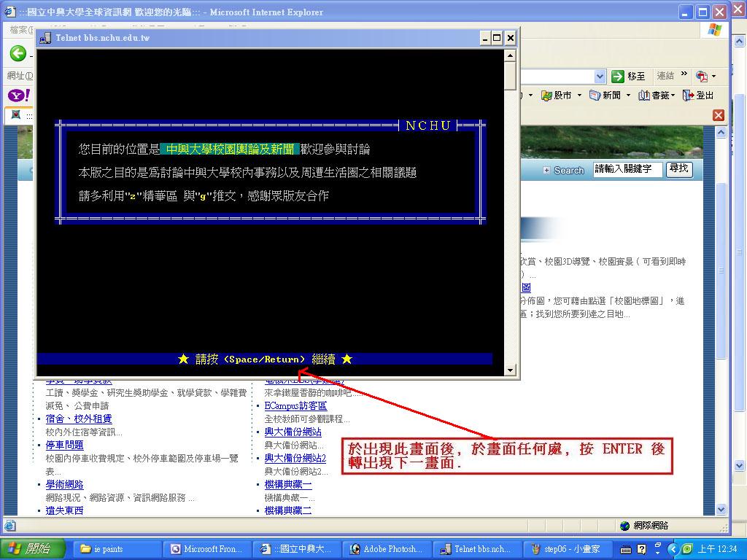The width and height of the screenshot is (747, 560).
Task: Click the 檔案 File menu in IE
Action: point(21,30)
